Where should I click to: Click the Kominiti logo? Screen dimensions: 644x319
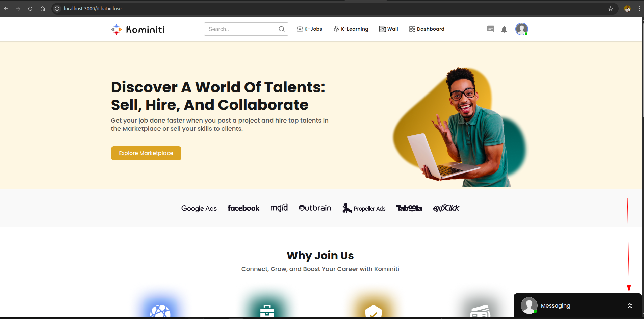click(x=138, y=29)
